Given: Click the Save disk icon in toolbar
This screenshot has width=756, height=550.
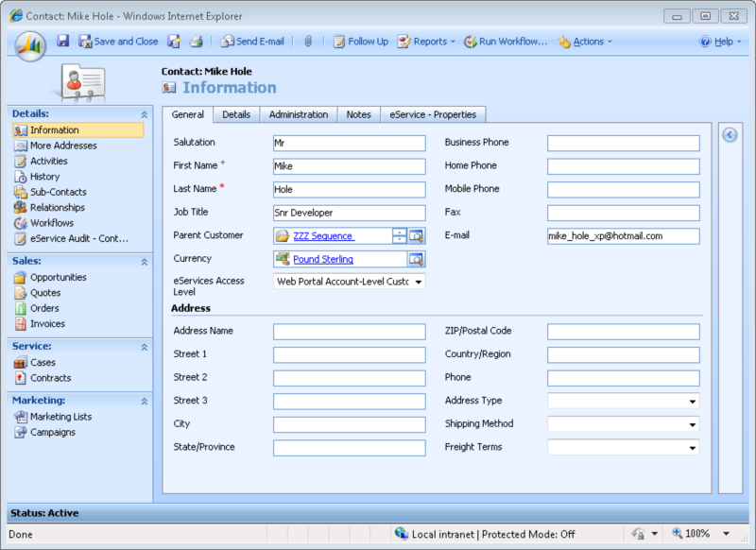Looking at the screenshot, I should (63, 42).
